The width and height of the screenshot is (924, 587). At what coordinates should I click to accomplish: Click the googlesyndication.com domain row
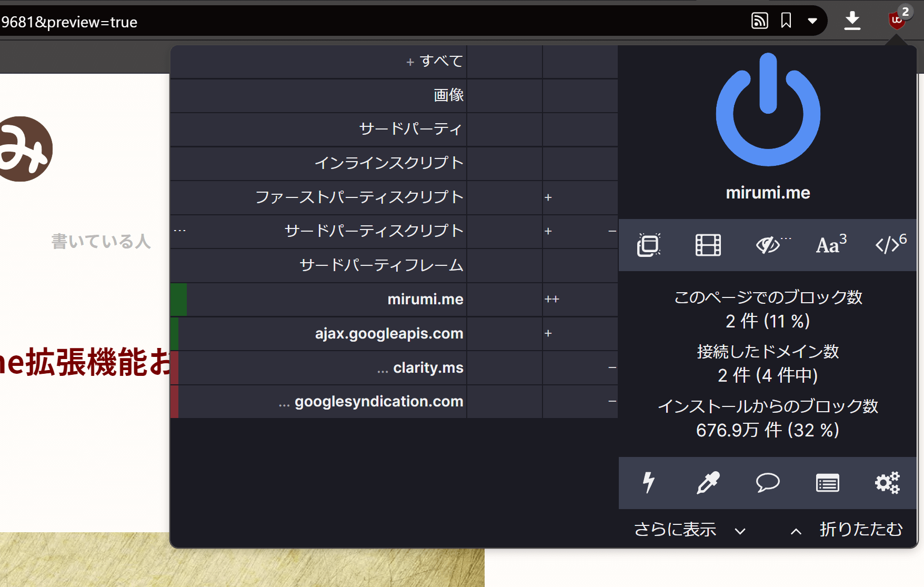(318, 402)
